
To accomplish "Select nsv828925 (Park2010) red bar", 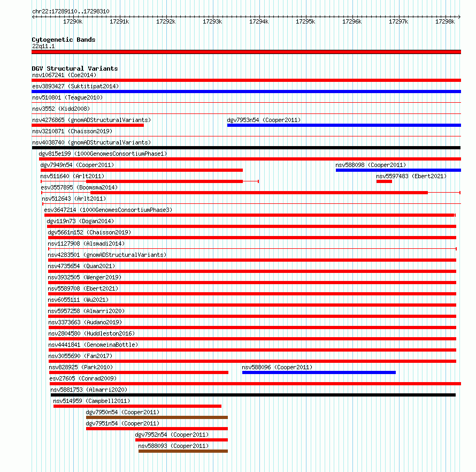I will 139,372.
